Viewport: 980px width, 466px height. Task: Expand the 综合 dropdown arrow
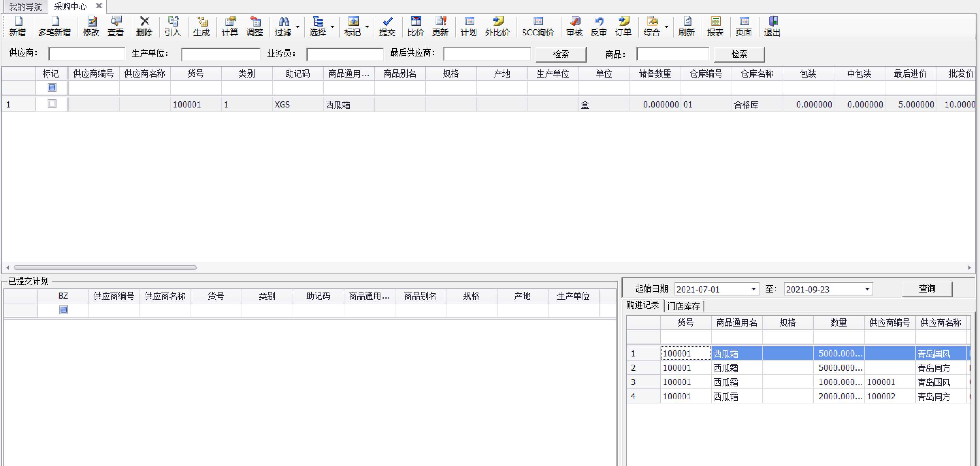667,27
